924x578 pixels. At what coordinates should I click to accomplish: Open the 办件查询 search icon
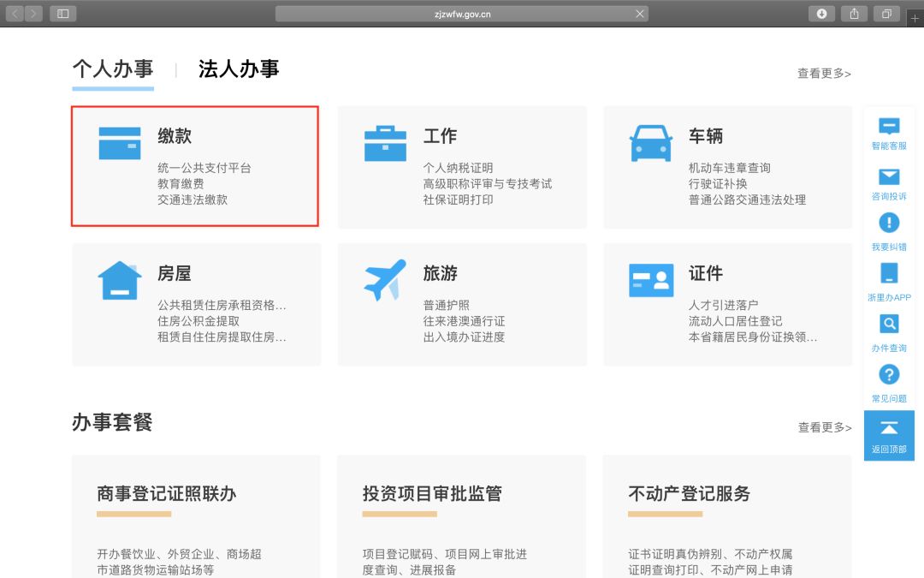[889, 324]
